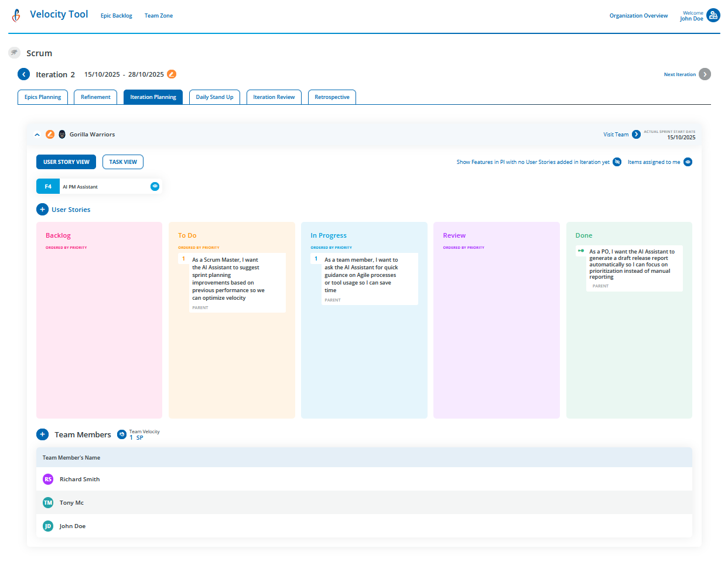Click the Add User Stories plus icon
Image resolution: width=728 pixels, height=572 pixels.
tap(42, 209)
